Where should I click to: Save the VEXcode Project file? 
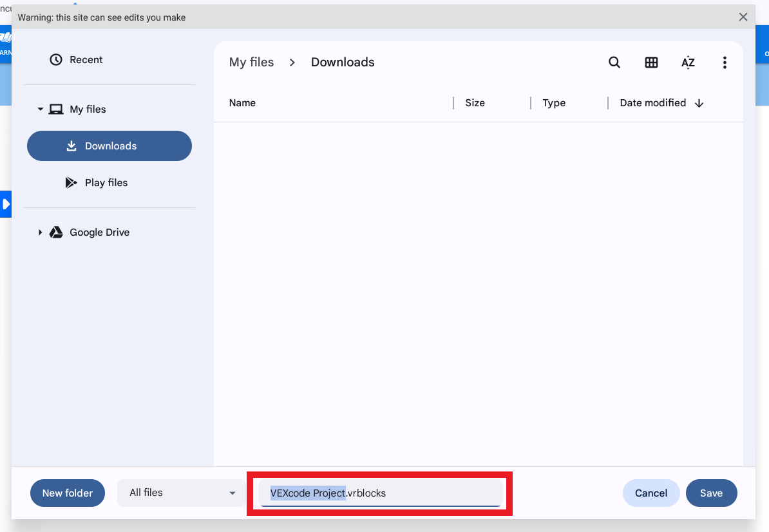point(711,493)
